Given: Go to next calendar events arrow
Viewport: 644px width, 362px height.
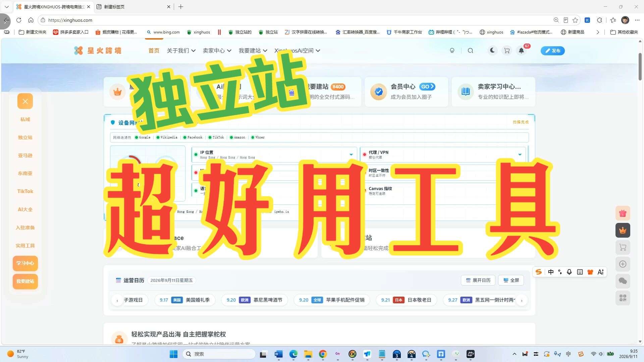Looking at the screenshot, I should [522, 300].
